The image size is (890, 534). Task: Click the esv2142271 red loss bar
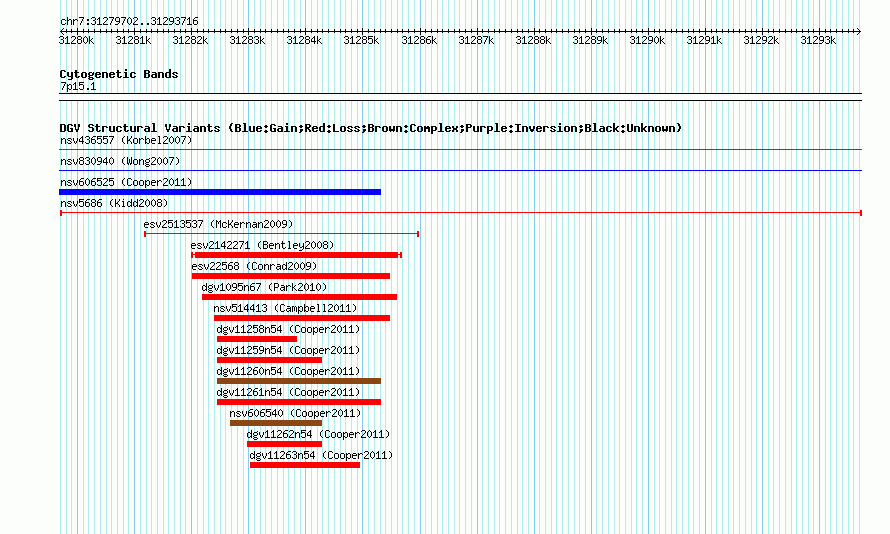(x=296, y=255)
